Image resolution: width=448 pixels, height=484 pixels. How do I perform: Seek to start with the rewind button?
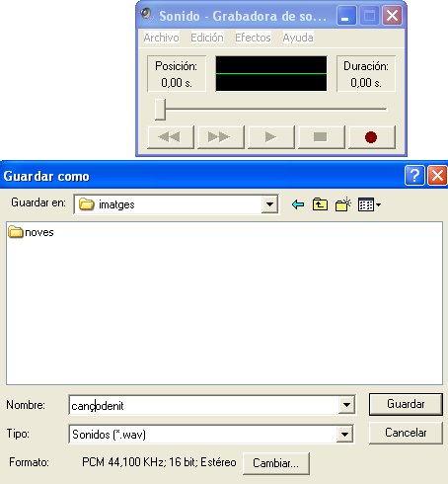[x=171, y=137]
